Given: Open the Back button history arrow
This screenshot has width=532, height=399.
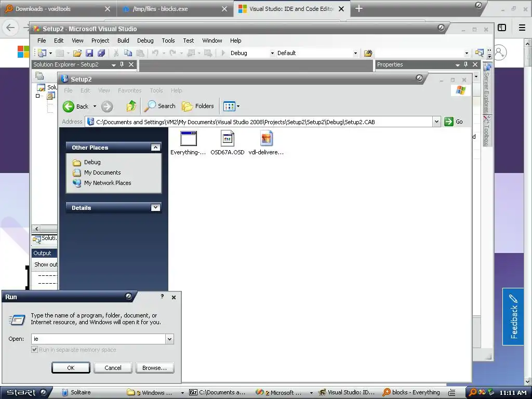Looking at the screenshot, I should pos(95,106).
